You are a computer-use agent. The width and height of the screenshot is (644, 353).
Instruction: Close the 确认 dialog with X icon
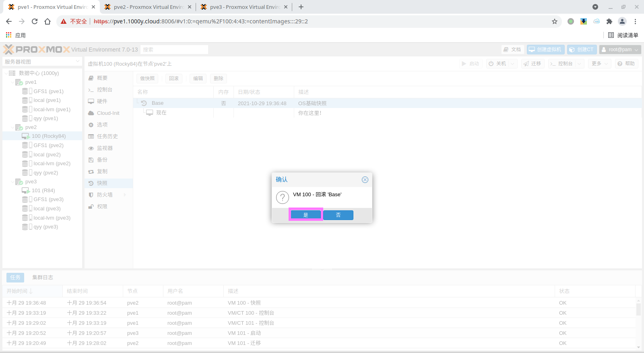[365, 180]
